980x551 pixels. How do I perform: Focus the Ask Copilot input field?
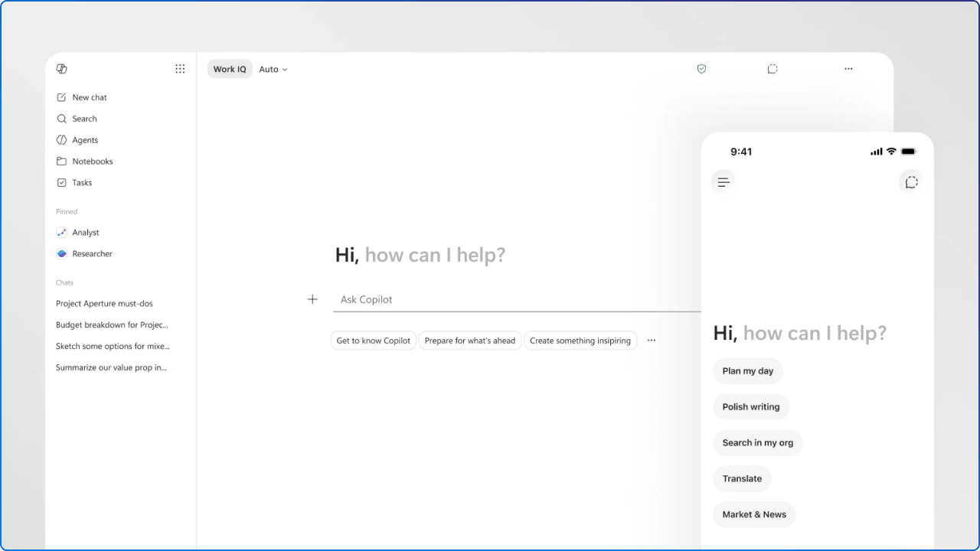(517, 299)
